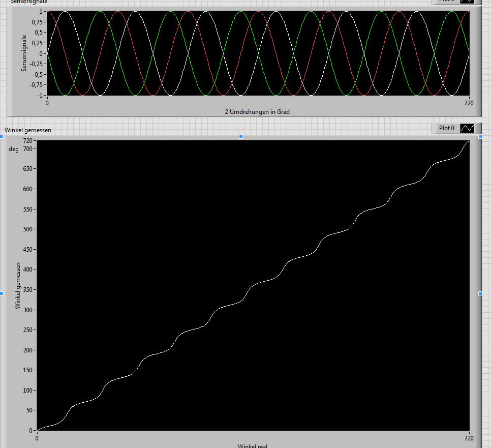The image size is (491, 448).
Task: Click the -0,5 marker on the Sensorsignale y-axis
Action: click(x=38, y=75)
